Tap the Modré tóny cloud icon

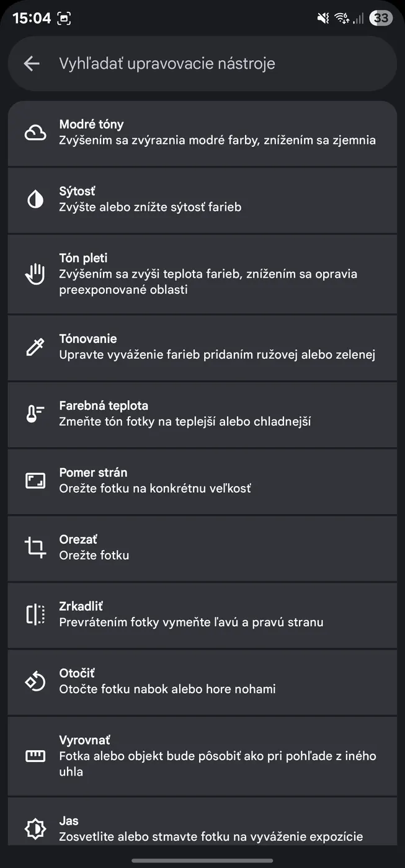pos(35,132)
